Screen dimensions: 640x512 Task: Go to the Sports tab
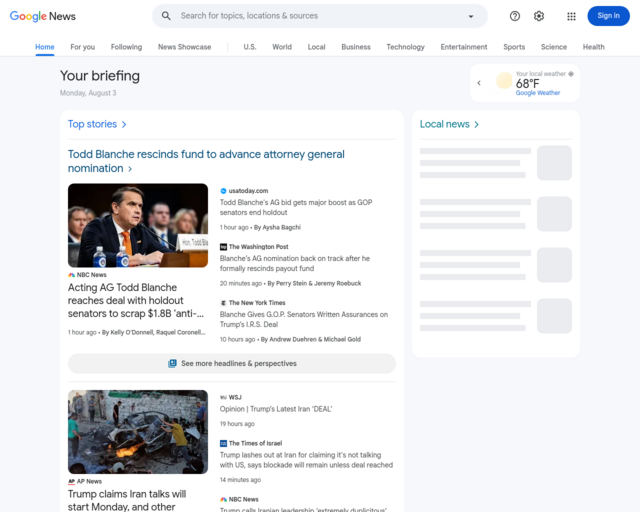[514, 47]
